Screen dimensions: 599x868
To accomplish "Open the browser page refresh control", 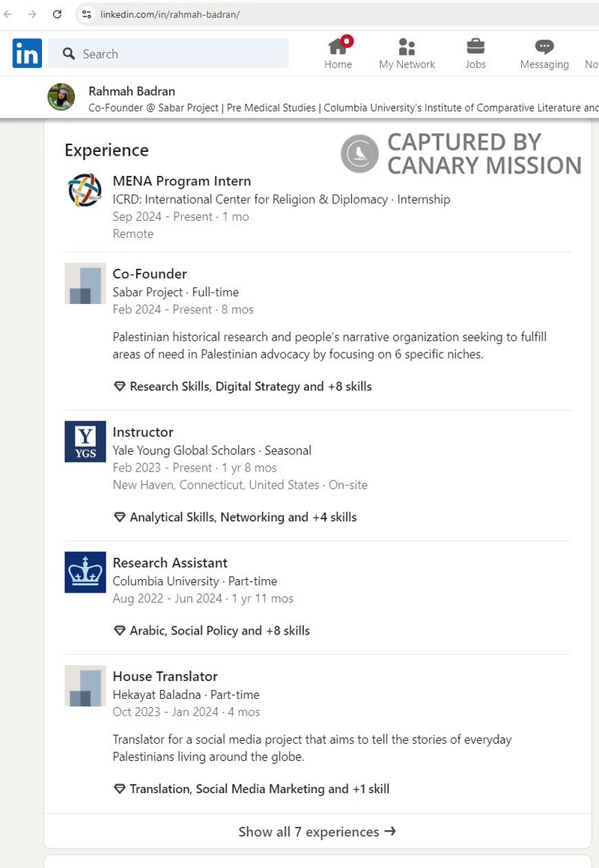I will pos(58,14).
